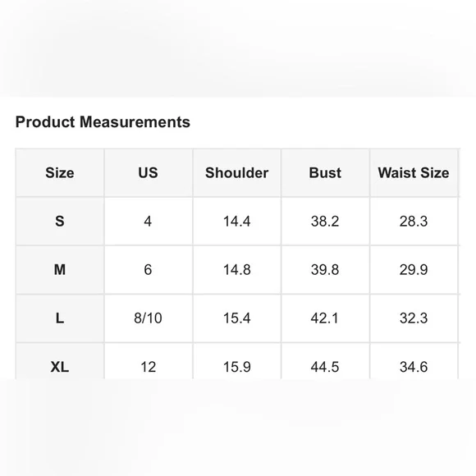
Task: Click US size 8/10 cell
Action: coord(149,318)
